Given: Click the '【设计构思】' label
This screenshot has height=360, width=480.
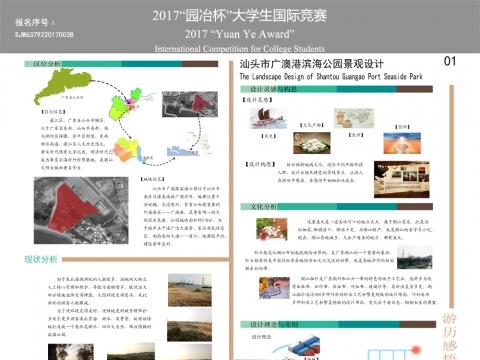Looking at the screenshot, I should (x=260, y=164).
